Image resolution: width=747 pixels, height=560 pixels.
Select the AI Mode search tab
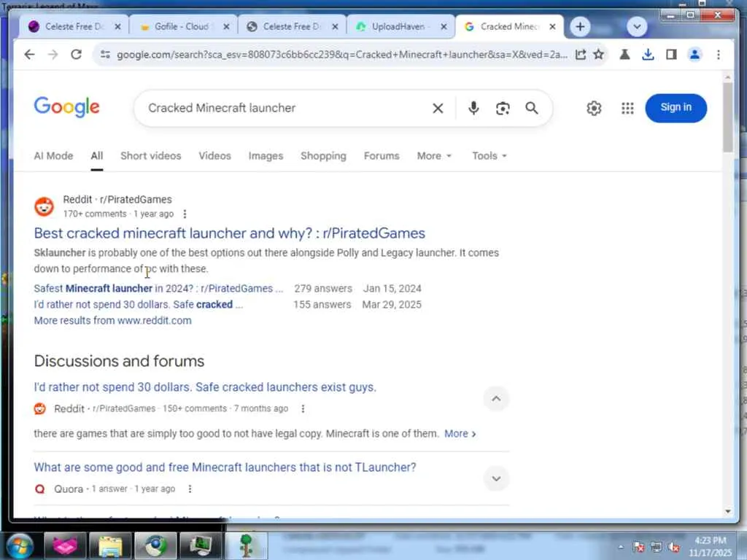point(53,156)
